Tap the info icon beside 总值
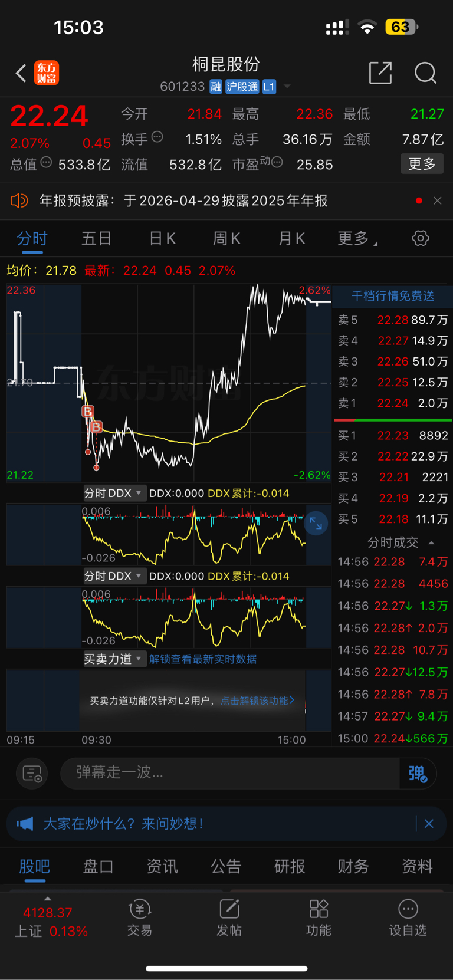The image size is (453, 980). 46,162
